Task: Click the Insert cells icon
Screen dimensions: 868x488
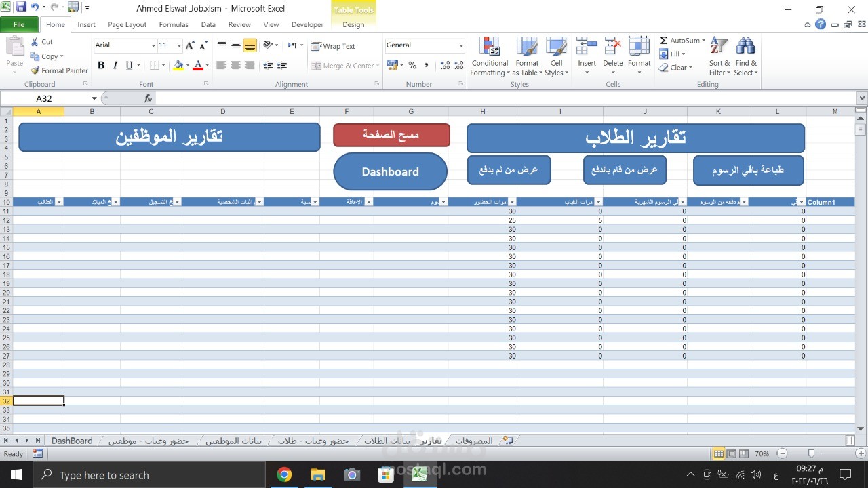Action: click(587, 47)
